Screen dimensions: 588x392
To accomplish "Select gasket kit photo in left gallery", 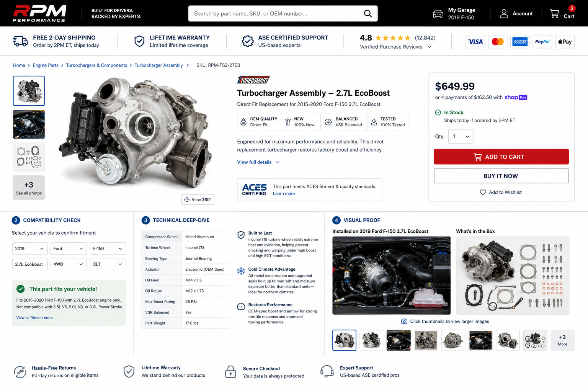I will click(29, 157).
